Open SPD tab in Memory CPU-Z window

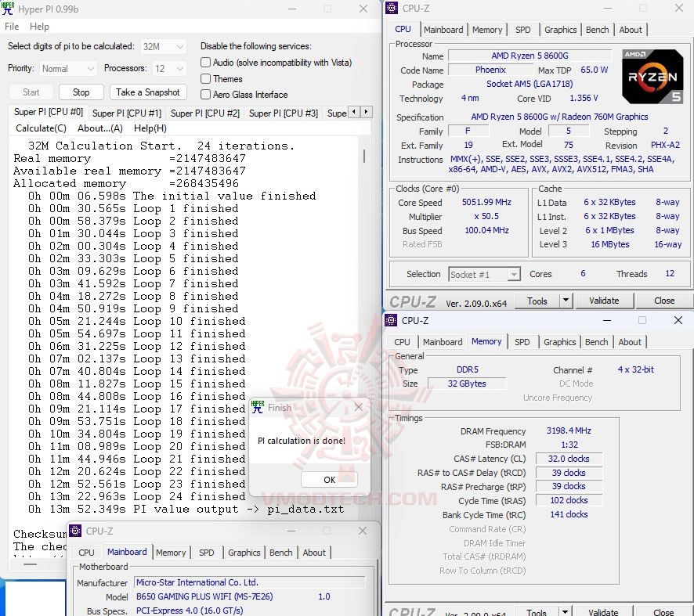coord(522,342)
